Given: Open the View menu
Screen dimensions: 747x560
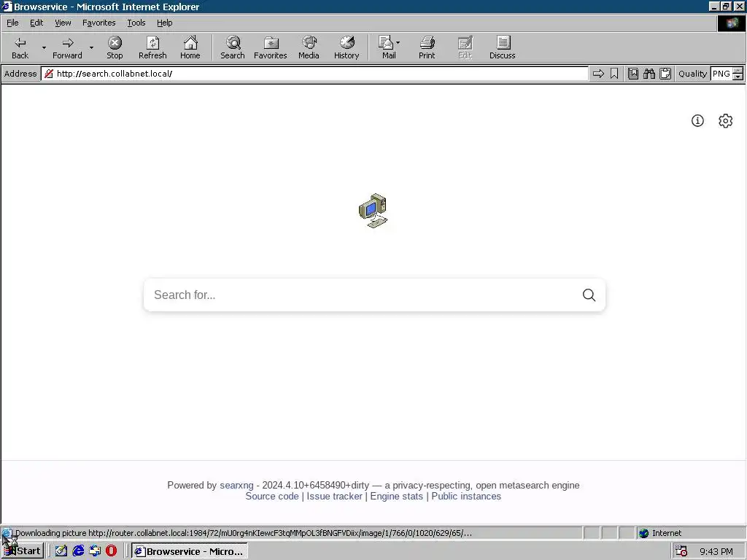Looking at the screenshot, I should pos(63,23).
